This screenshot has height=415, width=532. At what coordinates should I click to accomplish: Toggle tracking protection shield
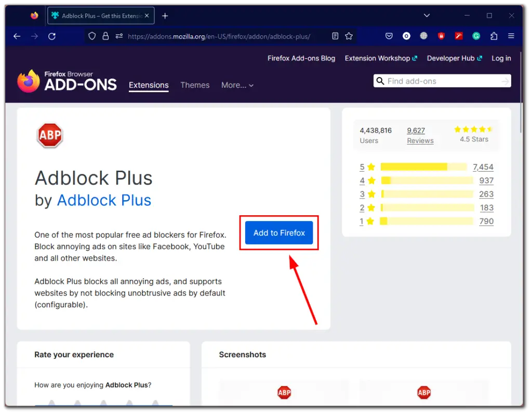tap(92, 36)
